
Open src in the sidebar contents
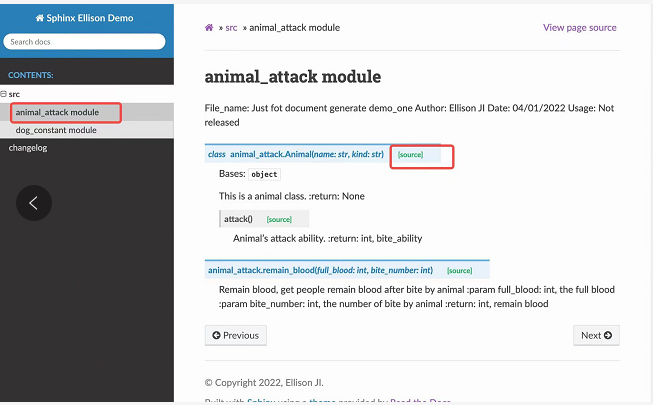14,94
